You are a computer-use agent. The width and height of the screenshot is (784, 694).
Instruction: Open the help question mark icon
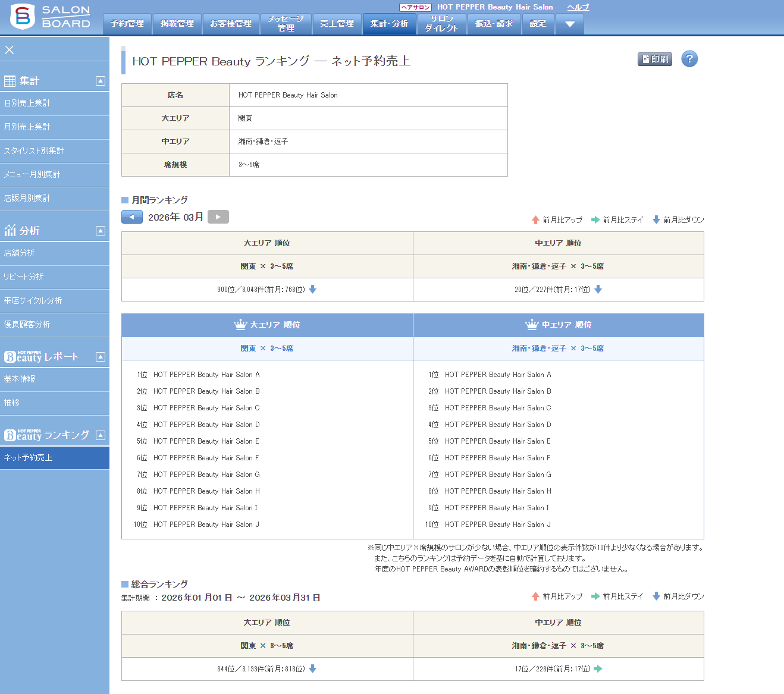tap(689, 59)
